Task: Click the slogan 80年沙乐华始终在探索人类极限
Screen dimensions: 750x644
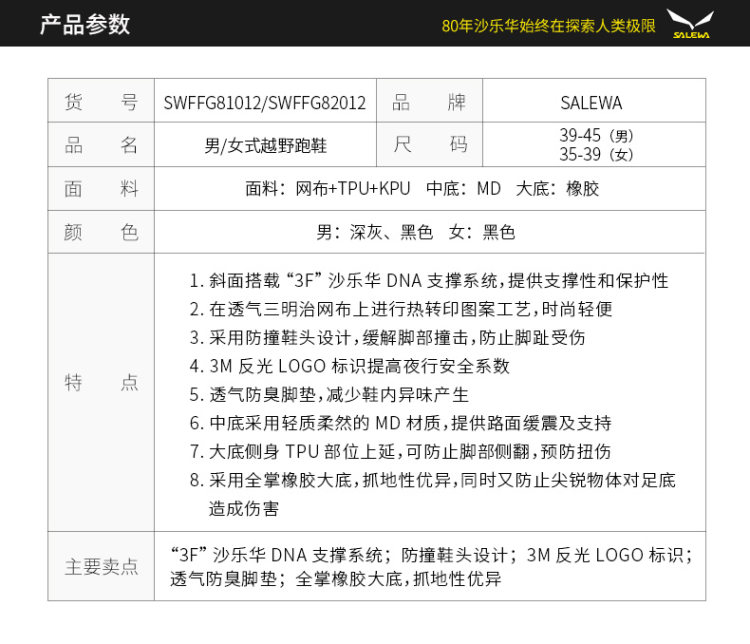Action: tap(548, 26)
